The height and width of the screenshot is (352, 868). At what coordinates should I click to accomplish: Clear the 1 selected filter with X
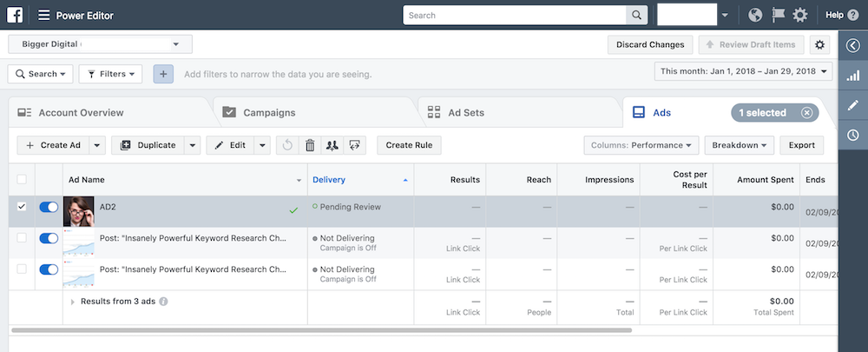tap(807, 112)
